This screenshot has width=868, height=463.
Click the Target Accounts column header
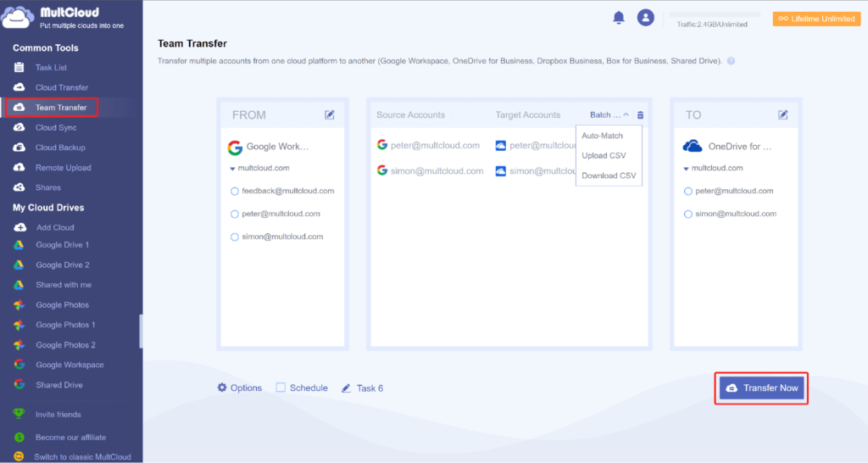(x=527, y=114)
